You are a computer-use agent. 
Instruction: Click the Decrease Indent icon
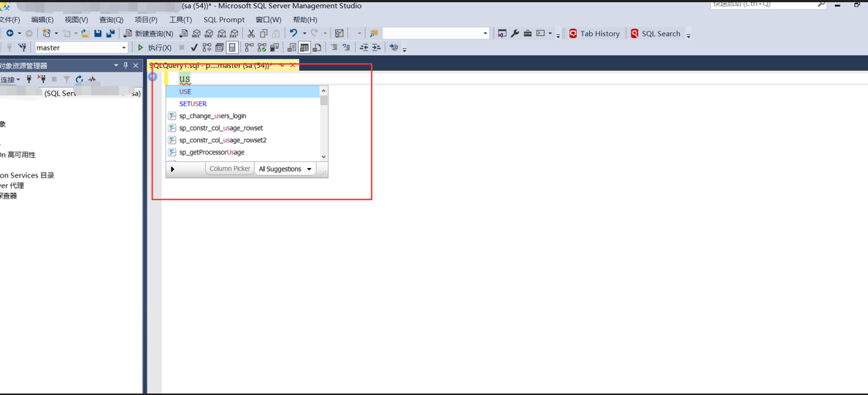[364, 47]
